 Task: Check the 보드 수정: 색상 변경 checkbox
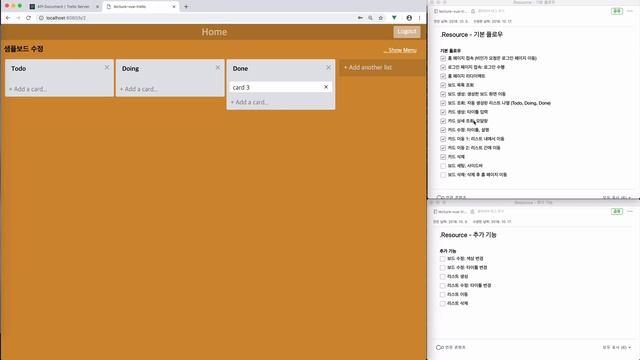coord(442,259)
